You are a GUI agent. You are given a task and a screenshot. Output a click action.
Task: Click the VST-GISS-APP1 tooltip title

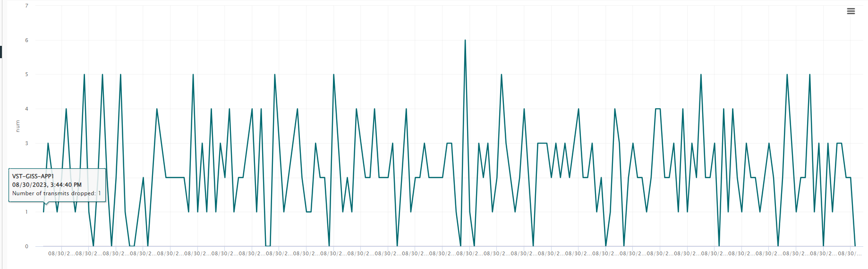tap(33, 176)
